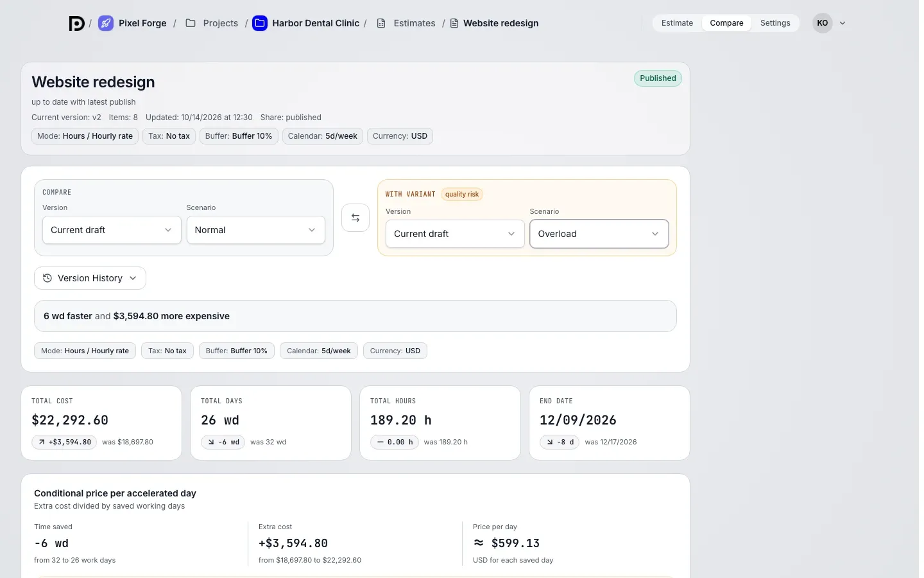Go to Estimates breadcrumb link
924x578 pixels.
(415, 23)
